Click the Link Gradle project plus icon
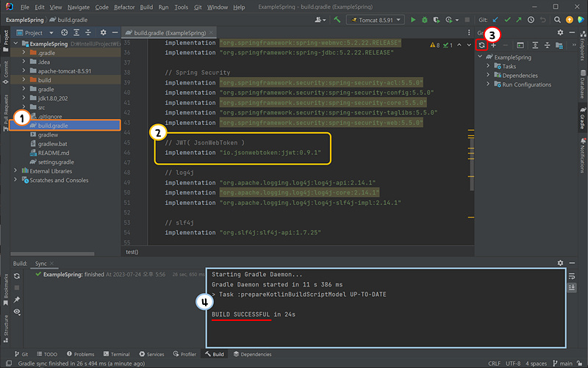Screen dimensions: 588x368 [493, 46]
